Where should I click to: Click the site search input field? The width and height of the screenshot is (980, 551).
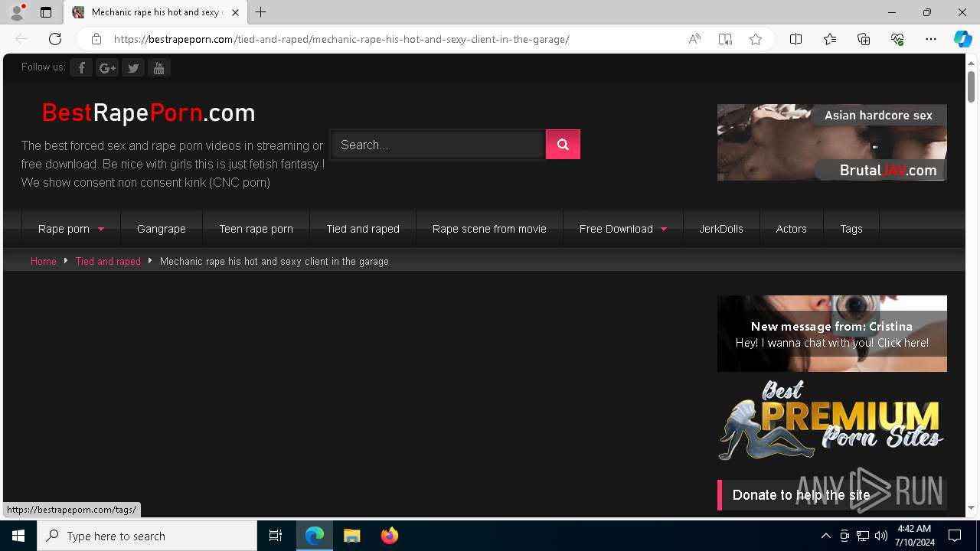coord(438,145)
